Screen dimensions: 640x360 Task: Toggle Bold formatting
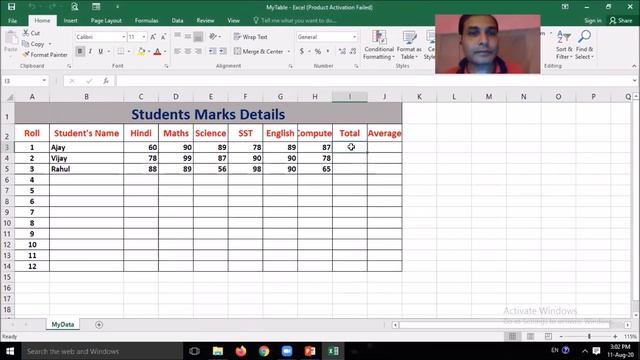pos(80,51)
